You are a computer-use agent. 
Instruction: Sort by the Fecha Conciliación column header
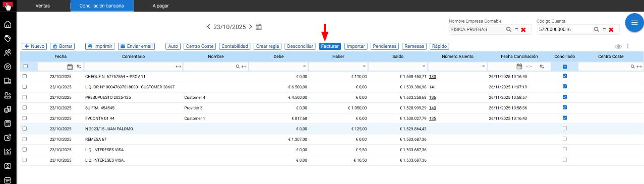point(519,56)
